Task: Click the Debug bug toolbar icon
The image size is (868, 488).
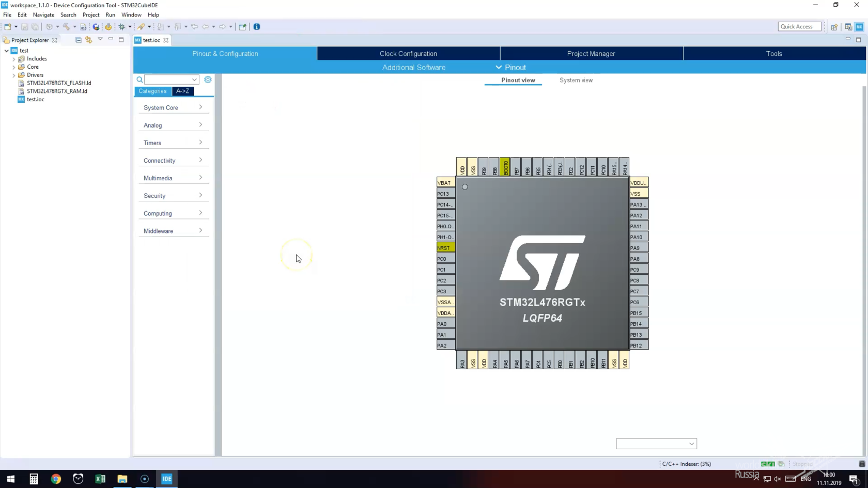Action: click(122, 26)
